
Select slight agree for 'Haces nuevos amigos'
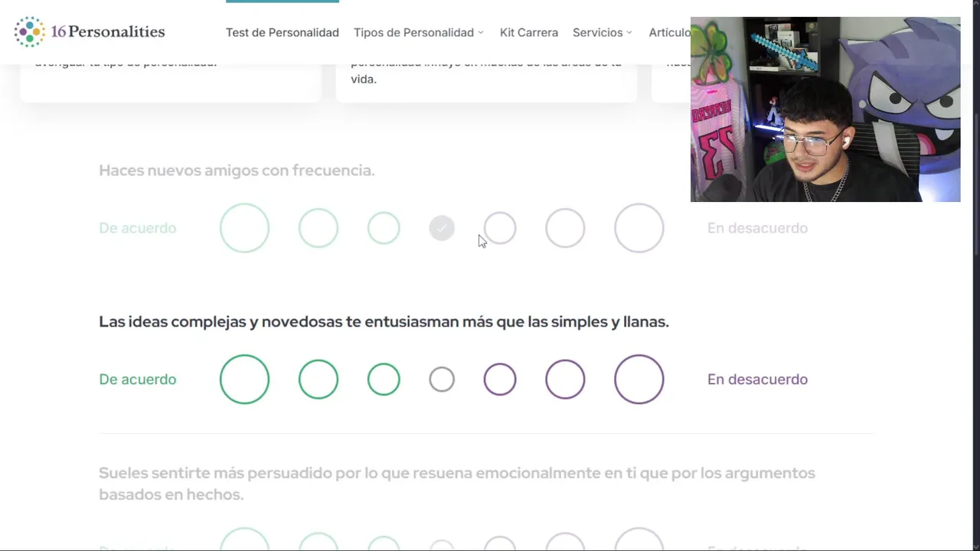pyautogui.click(x=384, y=228)
